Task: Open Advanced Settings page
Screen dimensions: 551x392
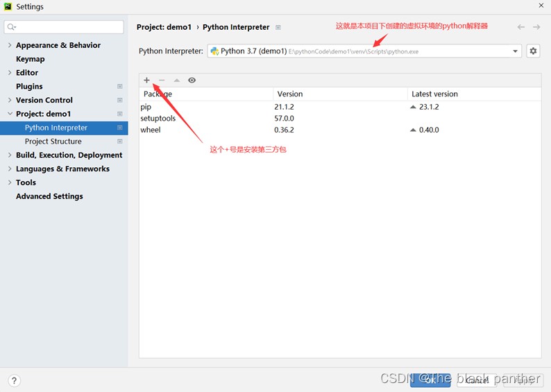Action: [x=49, y=196]
